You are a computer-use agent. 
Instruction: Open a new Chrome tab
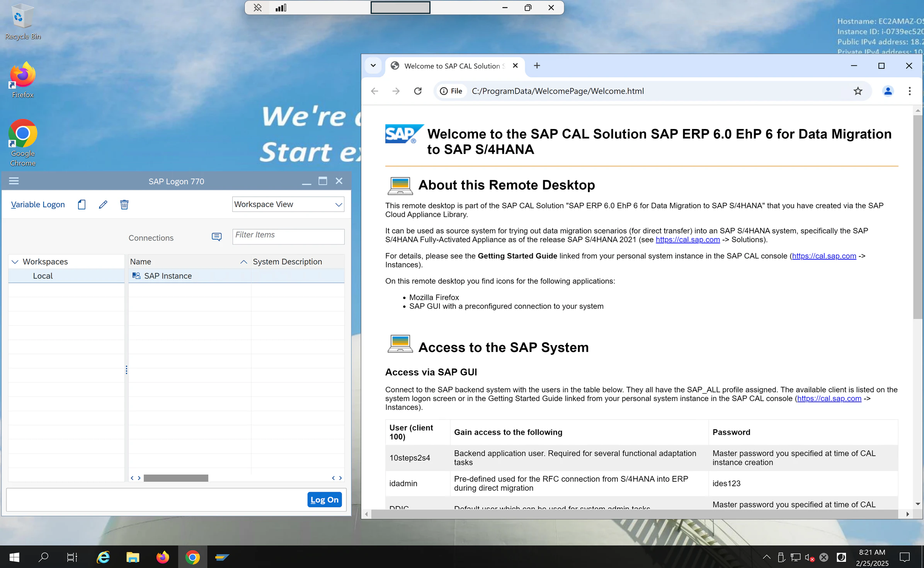537,66
